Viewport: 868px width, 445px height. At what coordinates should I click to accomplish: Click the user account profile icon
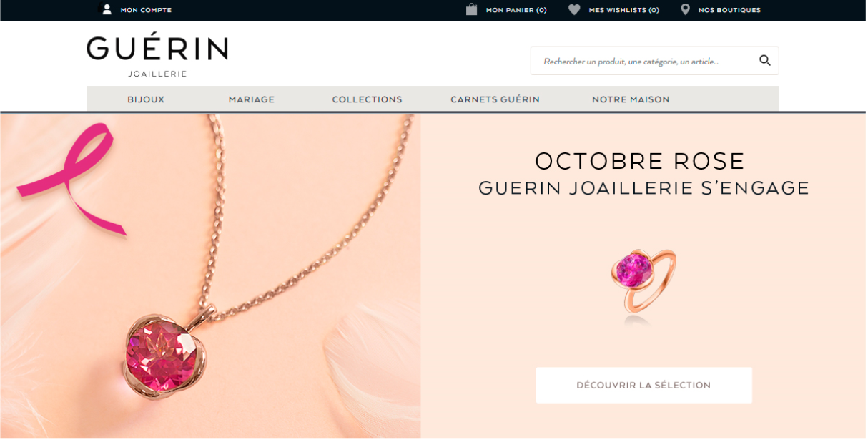(x=107, y=9)
